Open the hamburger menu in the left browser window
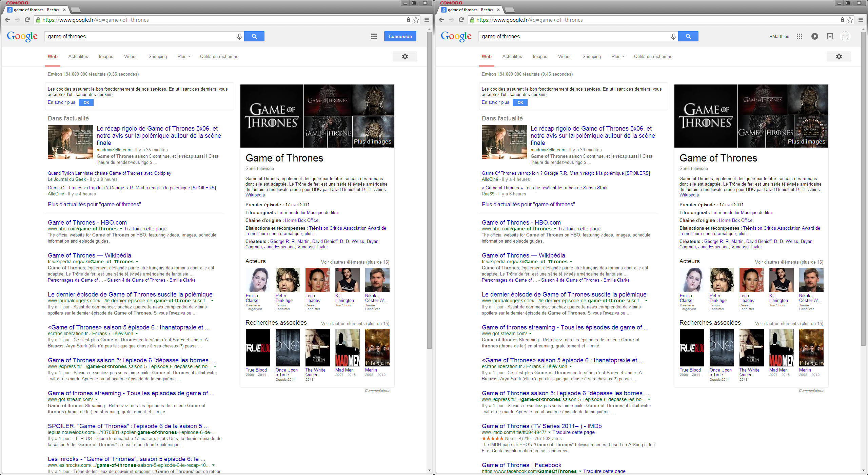Screen dimensions: 868x475 pyautogui.click(x=427, y=20)
